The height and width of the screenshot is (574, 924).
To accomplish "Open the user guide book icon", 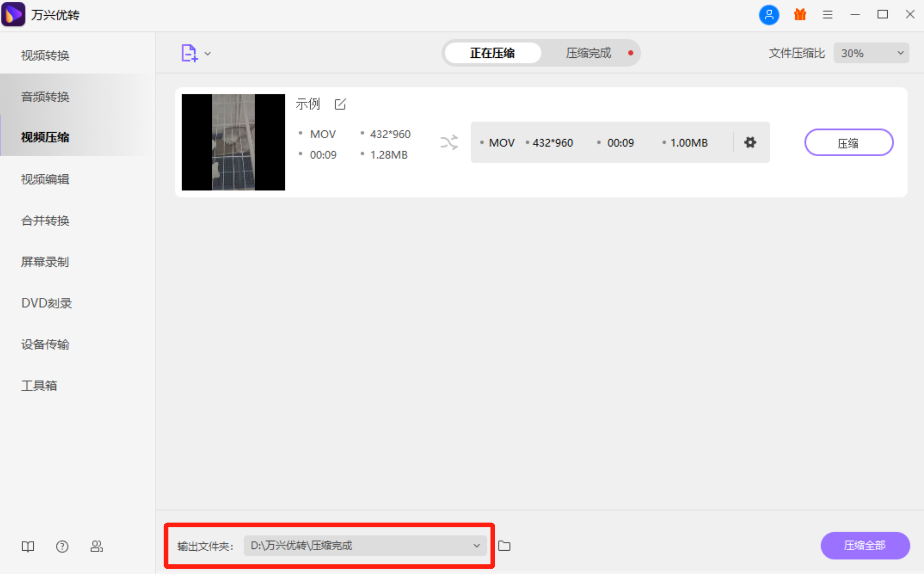I will [x=28, y=546].
